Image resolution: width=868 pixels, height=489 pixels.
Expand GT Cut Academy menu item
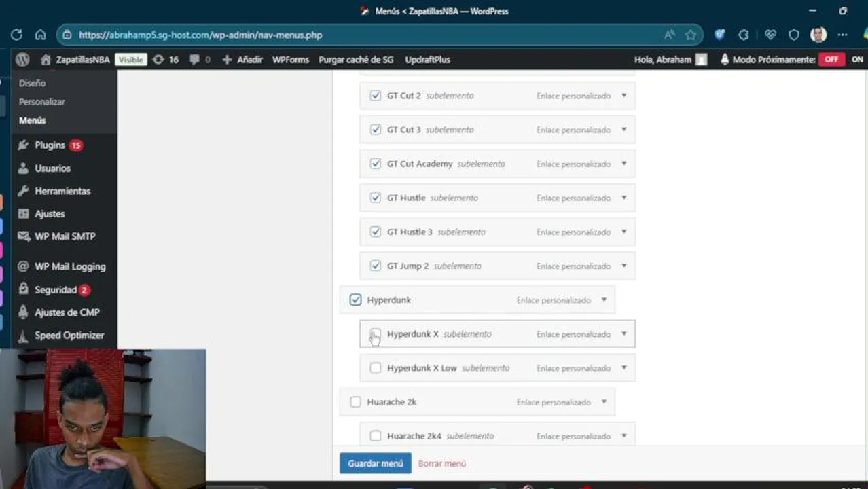coord(624,164)
